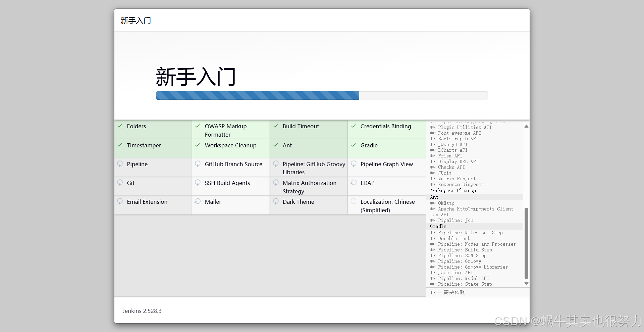The width and height of the screenshot is (644, 332).
Task: Click the checkmark icon in the Gradle plugin cell
Action: pyautogui.click(x=353, y=145)
